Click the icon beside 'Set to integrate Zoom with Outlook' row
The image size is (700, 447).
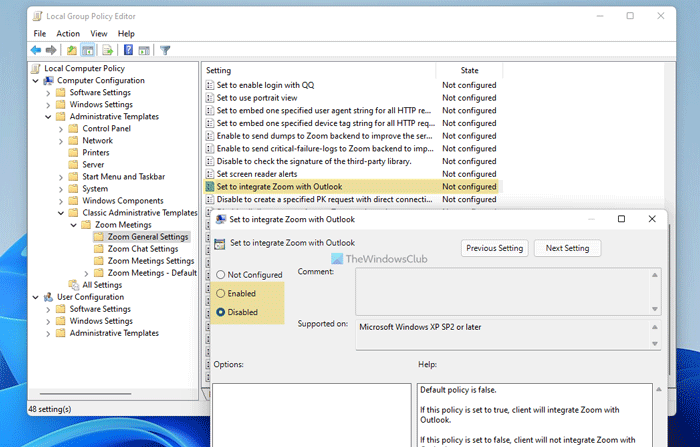[209, 187]
